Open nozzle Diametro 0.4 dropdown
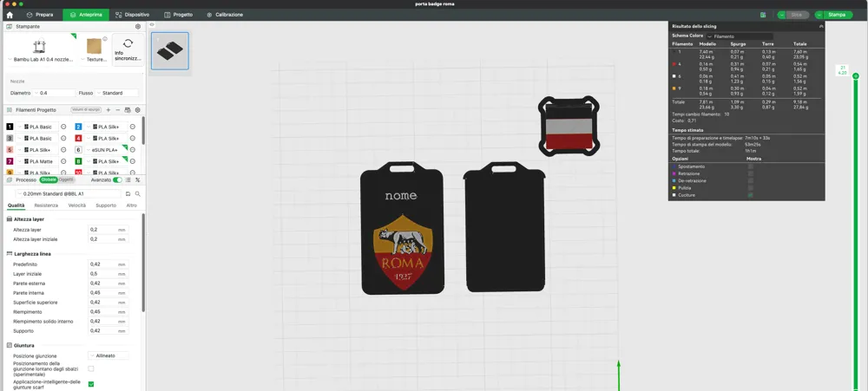Image resolution: width=868 pixels, height=391 pixels. 54,93
